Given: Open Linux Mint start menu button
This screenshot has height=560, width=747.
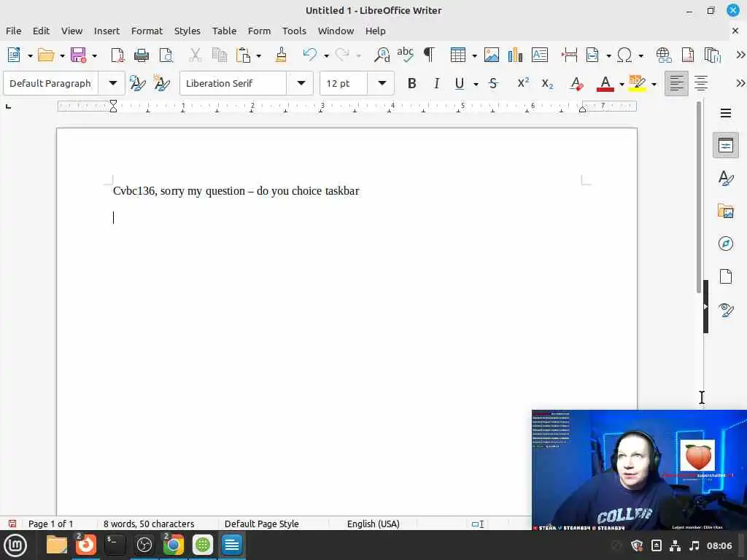Looking at the screenshot, I should click(15, 545).
